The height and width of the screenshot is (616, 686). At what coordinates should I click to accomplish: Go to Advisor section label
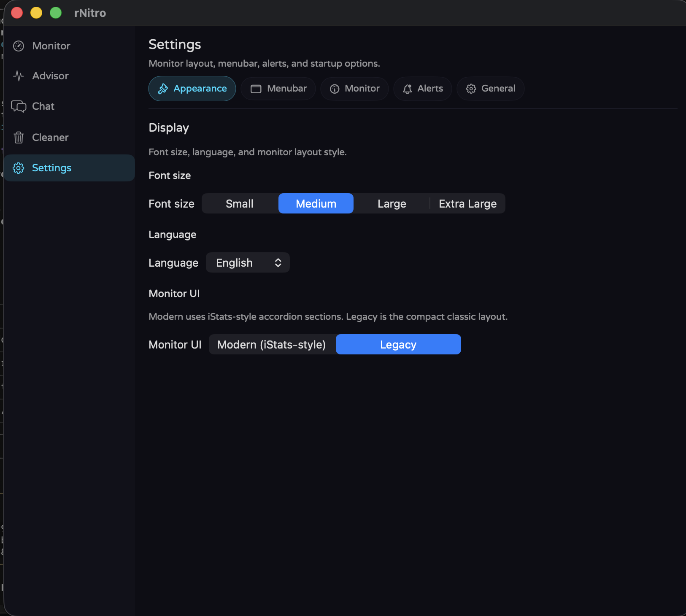[50, 76]
